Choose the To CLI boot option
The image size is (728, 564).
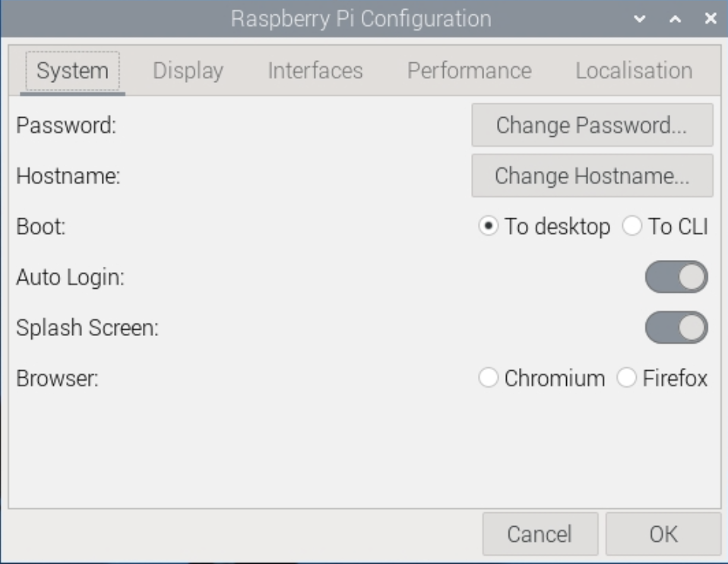(666, 227)
